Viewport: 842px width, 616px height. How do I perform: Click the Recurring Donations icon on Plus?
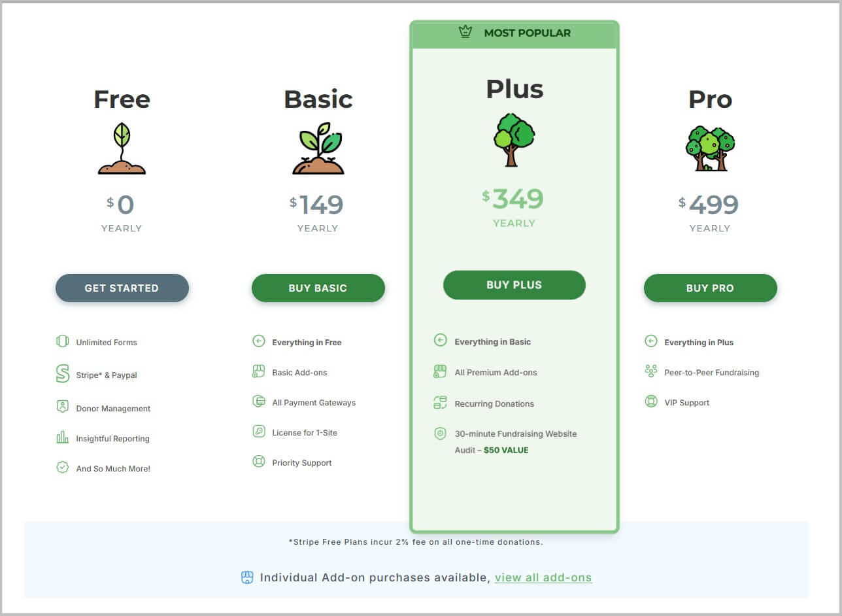click(440, 403)
